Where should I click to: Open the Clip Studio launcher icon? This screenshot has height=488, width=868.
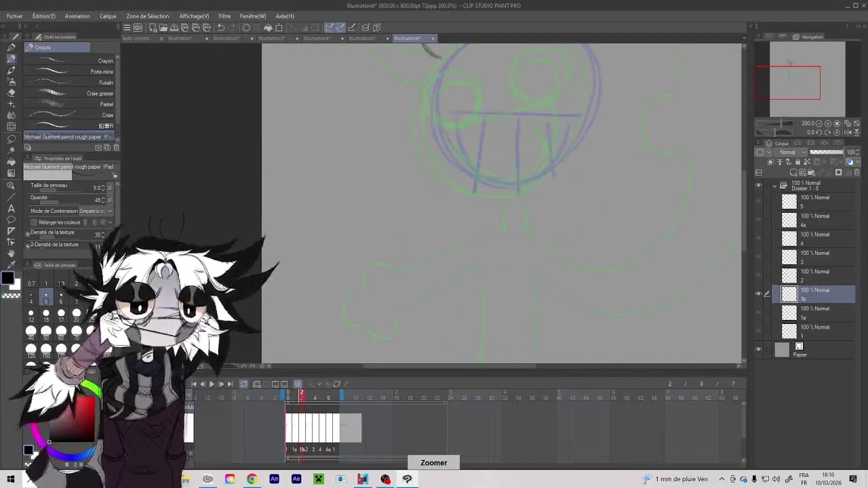138,28
